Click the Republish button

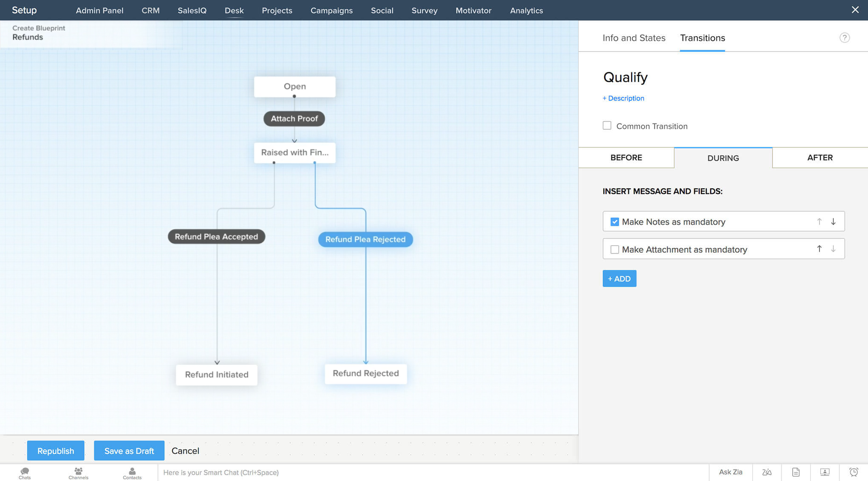click(x=56, y=451)
